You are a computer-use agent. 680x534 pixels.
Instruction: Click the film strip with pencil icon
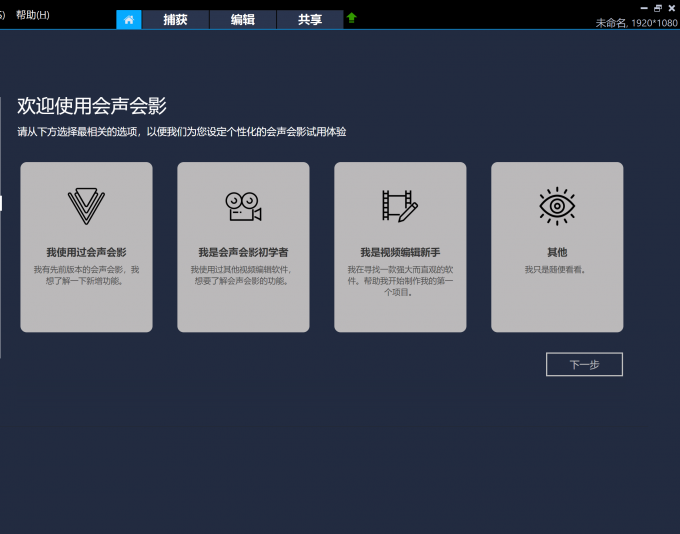(400, 206)
